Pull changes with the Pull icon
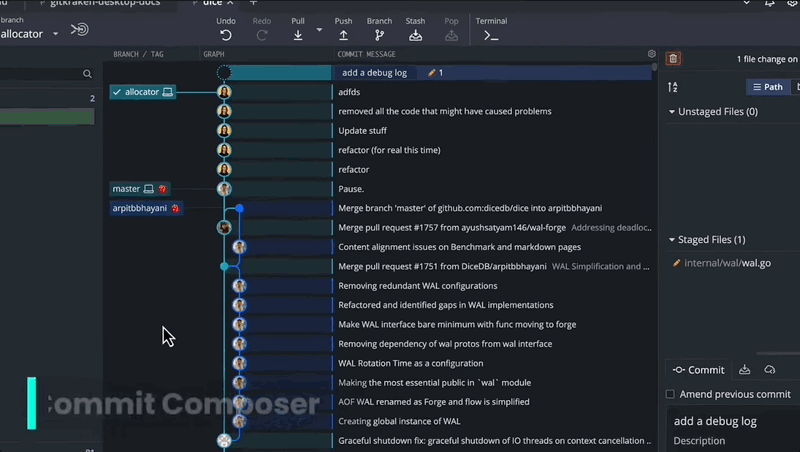This screenshot has height=452, width=800. click(298, 35)
